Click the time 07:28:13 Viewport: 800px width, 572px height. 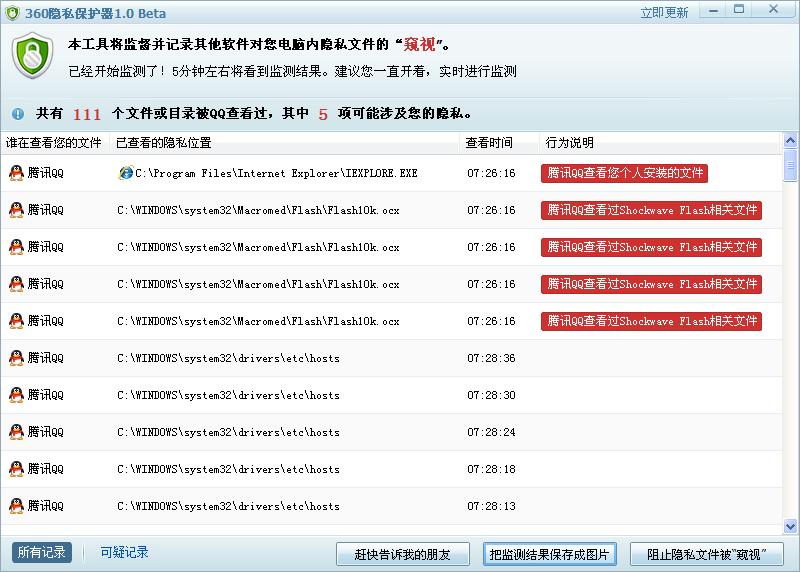pos(491,506)
